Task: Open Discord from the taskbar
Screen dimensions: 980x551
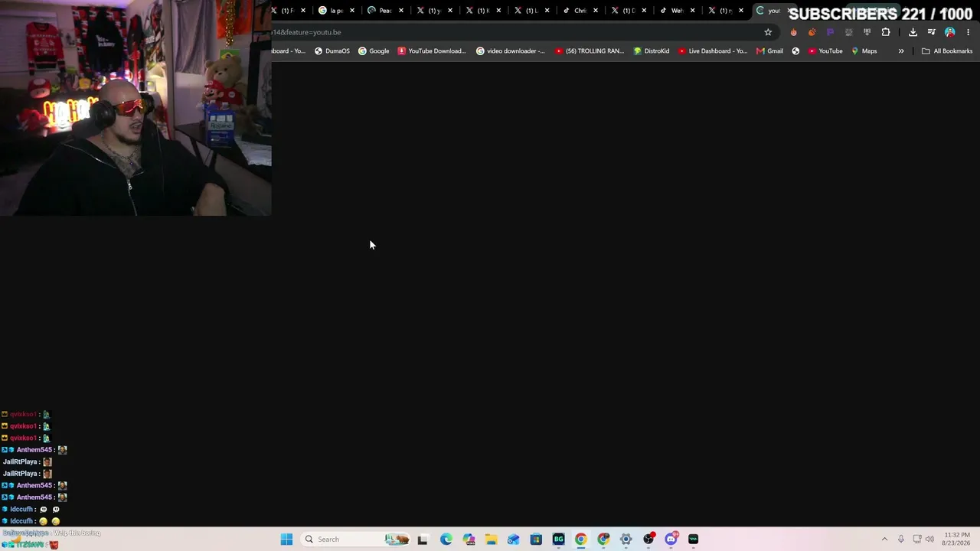Action: 671,540
